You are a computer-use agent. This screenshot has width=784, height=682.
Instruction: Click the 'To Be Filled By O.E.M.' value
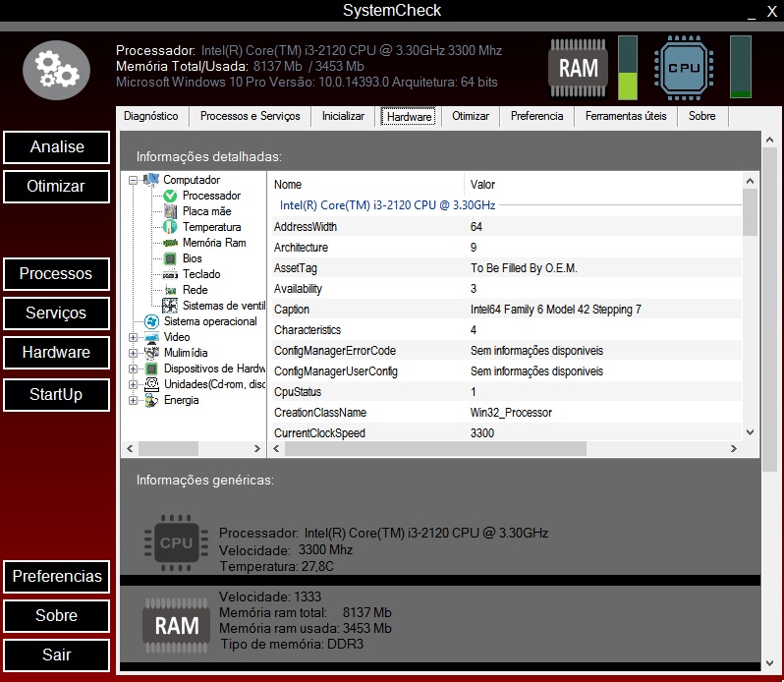pyautogui.click(x=524, y=268)
